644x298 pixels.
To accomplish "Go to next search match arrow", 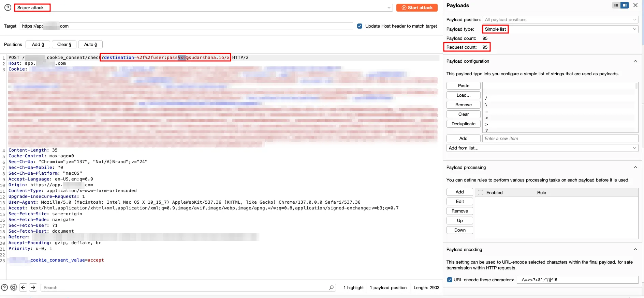I will (x=33, y=287).
